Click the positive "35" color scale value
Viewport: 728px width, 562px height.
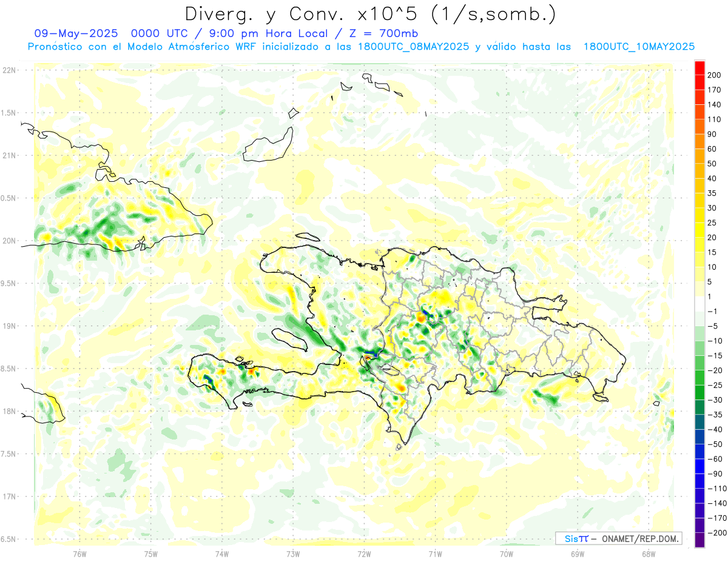pyautogui.click(x=712, y=193)
